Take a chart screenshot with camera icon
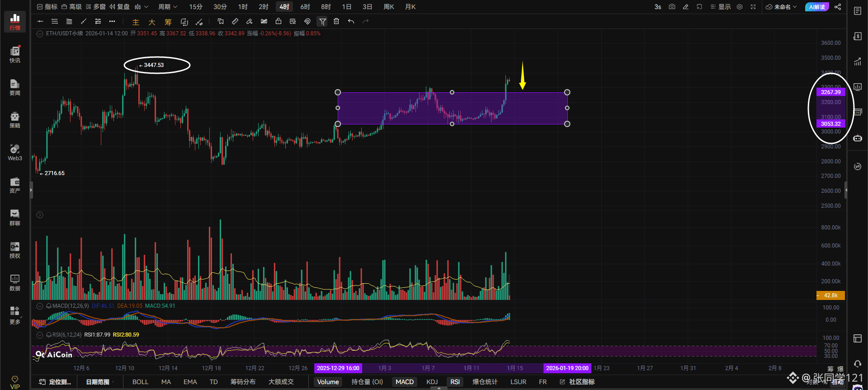 672,7
